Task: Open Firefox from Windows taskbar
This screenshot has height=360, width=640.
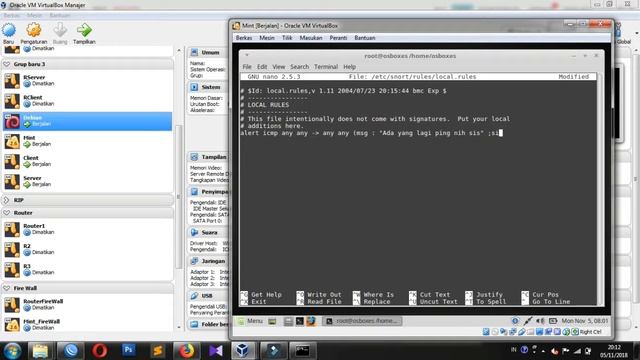Action: (x=187, y=351)
